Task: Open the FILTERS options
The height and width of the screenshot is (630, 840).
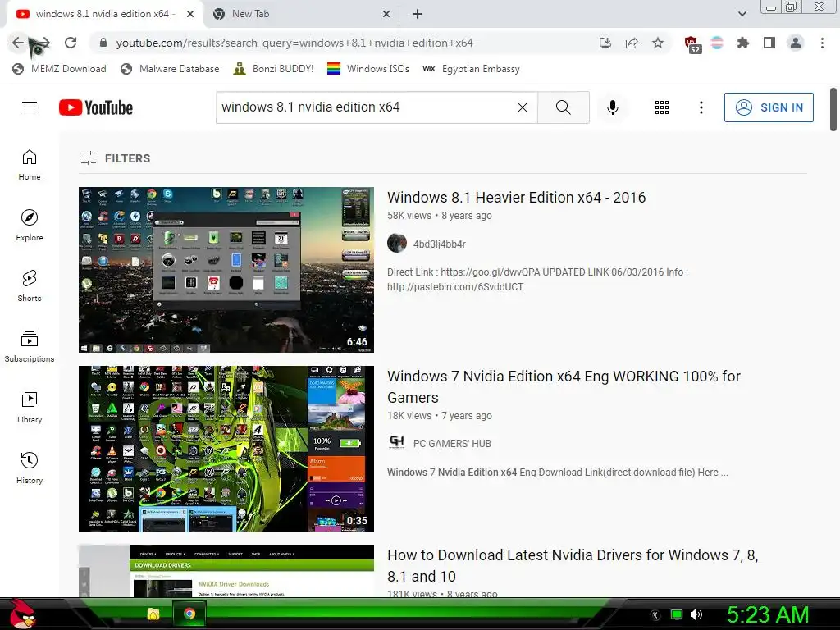Action: (116, 158)
